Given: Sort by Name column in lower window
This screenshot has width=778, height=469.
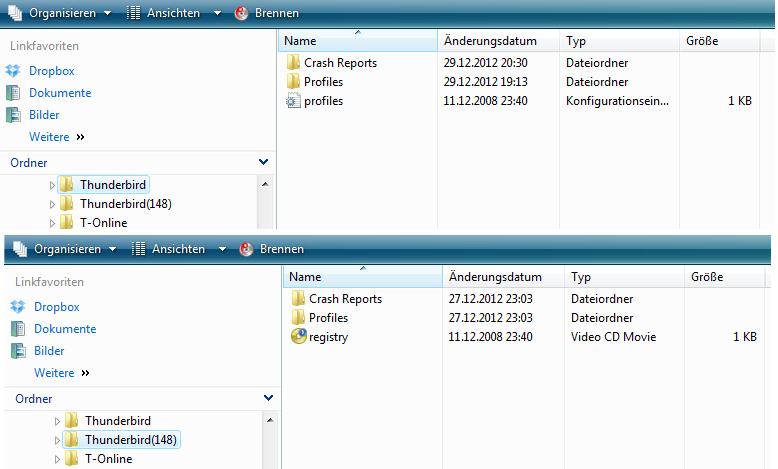Looking at the screenshot, I should [x=363, y=276].
